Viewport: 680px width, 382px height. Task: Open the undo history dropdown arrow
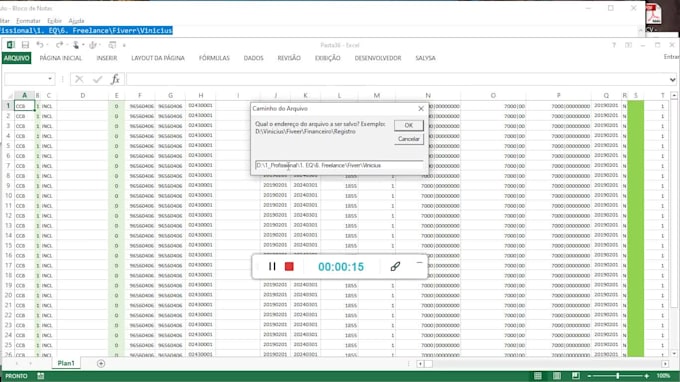(x=47, y=45)
